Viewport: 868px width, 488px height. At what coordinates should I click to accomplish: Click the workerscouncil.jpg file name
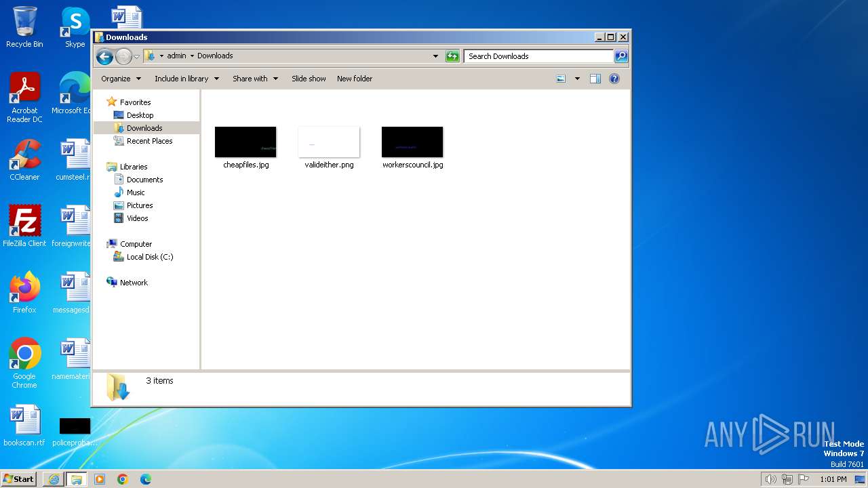point(413,165)
